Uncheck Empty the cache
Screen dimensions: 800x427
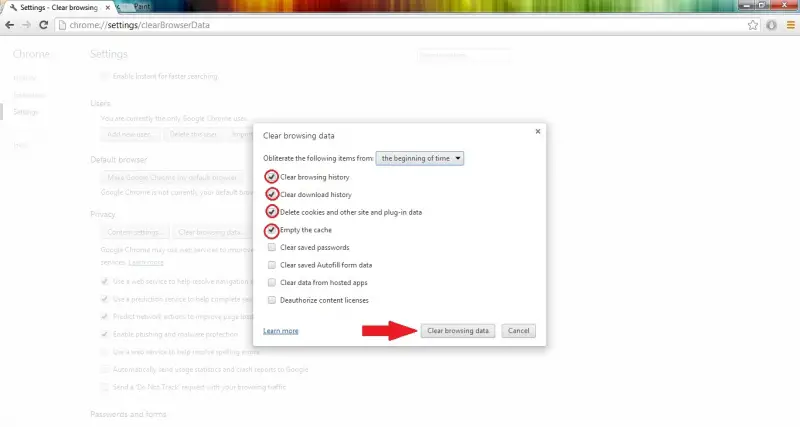(x=271, y=230)
